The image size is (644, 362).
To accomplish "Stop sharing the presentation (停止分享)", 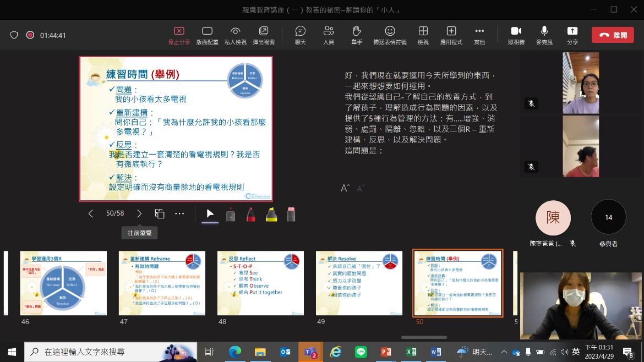I will click(179, 35).
